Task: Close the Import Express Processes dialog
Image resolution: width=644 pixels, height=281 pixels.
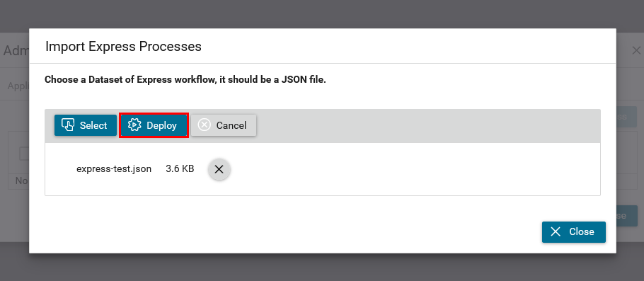Action: (x=574, y=232)
